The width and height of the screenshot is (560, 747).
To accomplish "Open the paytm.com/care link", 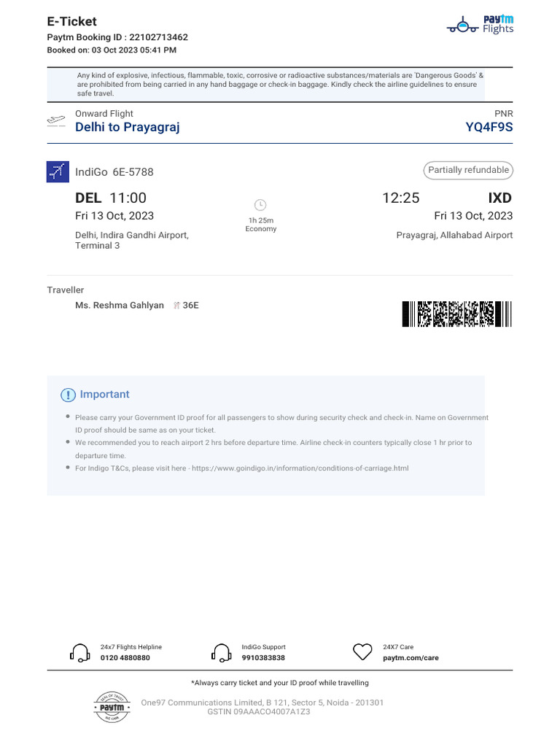I will coord(411,658).
